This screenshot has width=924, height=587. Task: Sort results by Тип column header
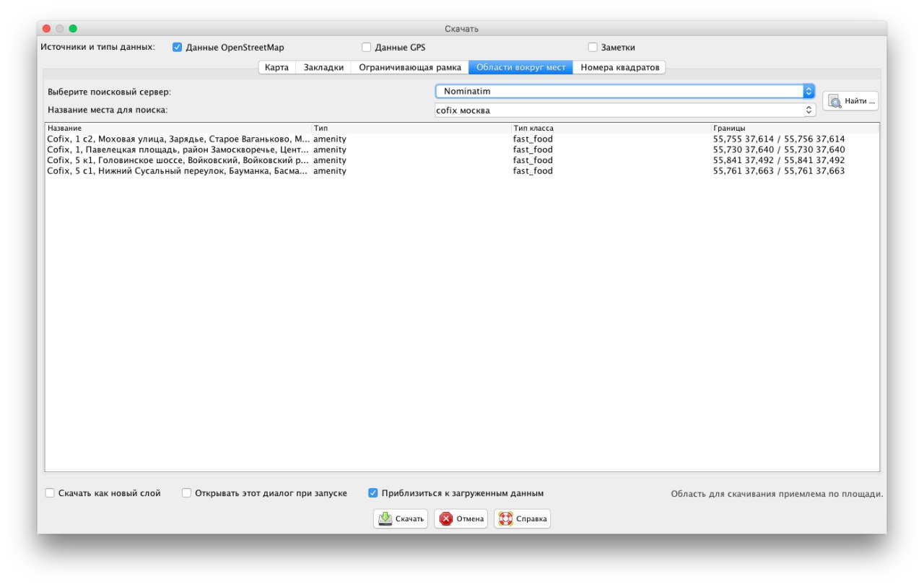click(411, 128)
